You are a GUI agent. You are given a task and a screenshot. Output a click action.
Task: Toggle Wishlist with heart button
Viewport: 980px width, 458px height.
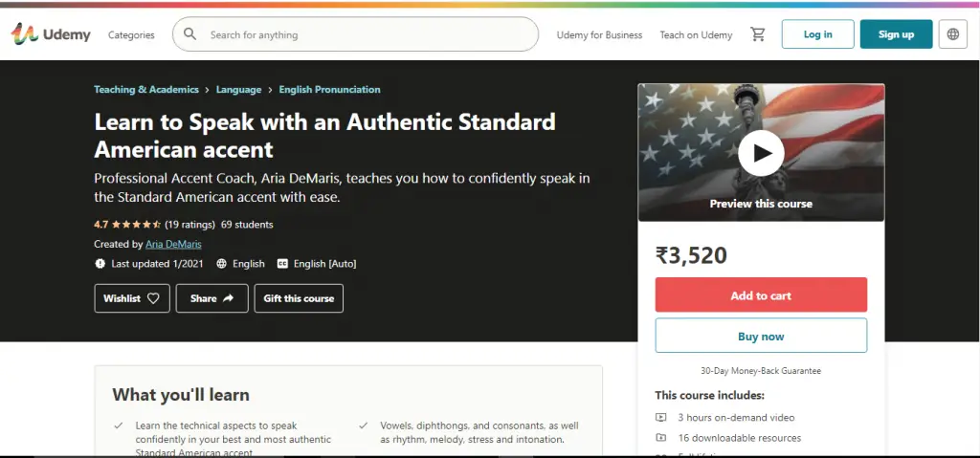tap(132, 298)
